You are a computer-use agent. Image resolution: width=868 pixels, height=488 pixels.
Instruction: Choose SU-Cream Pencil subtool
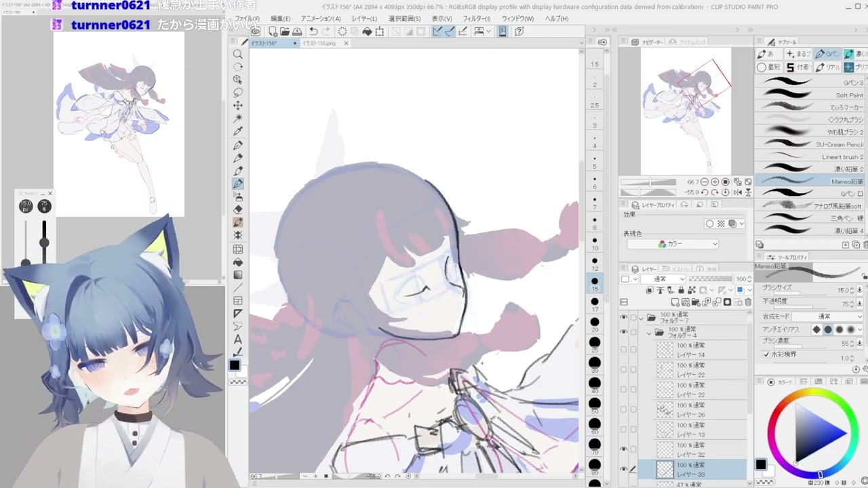[810, 144]
